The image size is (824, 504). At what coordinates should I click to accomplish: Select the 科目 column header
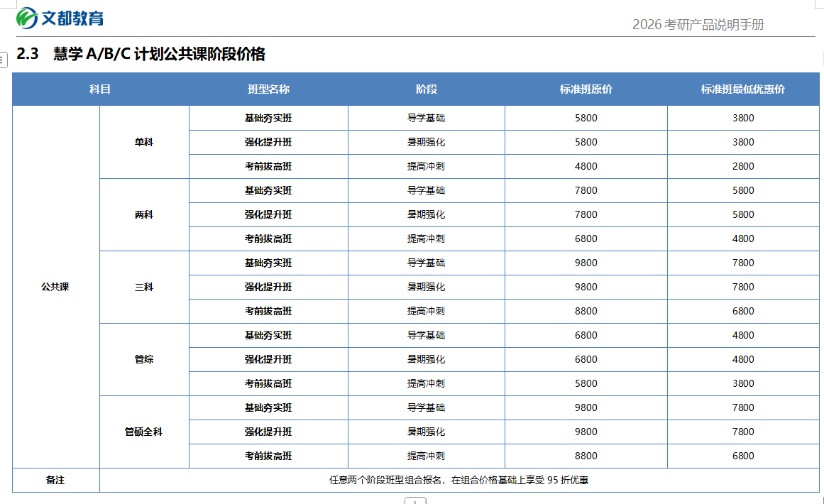pyautogui.click(x=100, y=89)
